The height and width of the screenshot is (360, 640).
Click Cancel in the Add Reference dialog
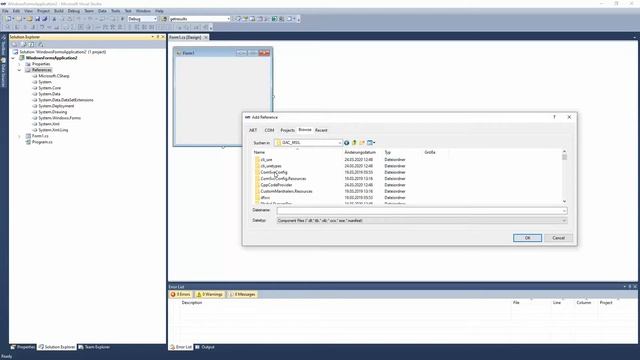[558, 238]
